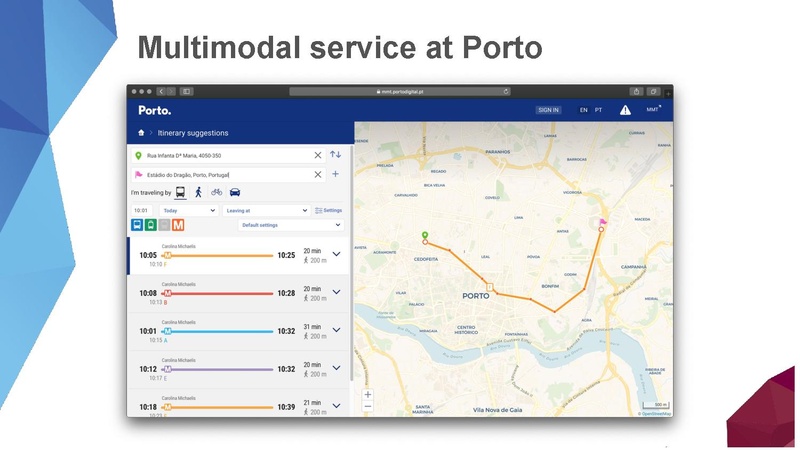Click the pink destination flag on map
The image size is (800, 450).
[x=603, y=222]
